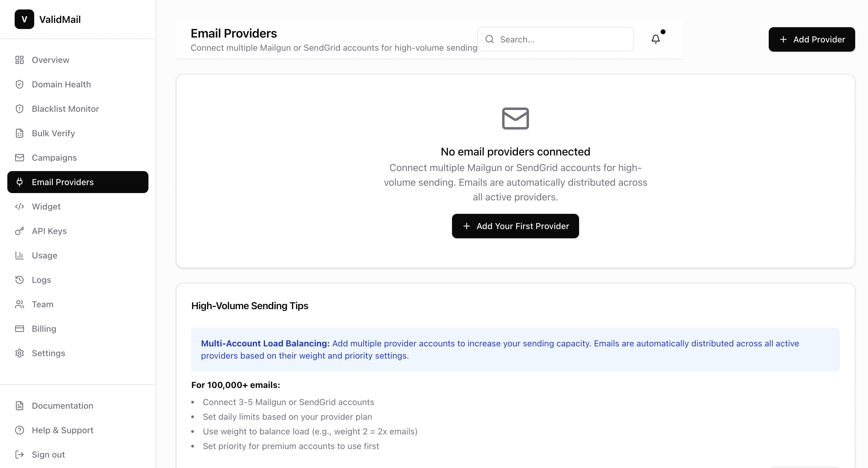
Task: Select the Bulk Verify document icon
Action: click(x=19, y=133)
